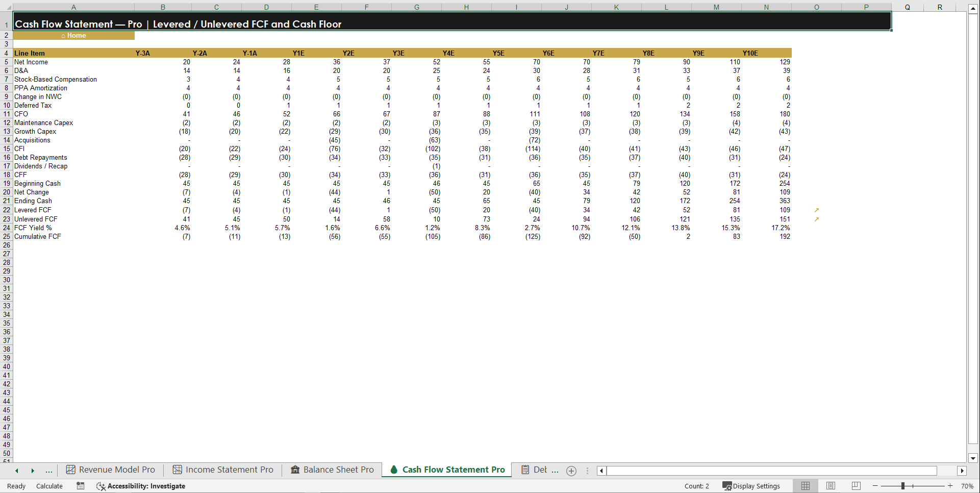The height and width of the screenshot is (493, 980).
Task: Click Accessibility: Investigate status item
Action: point(141,486)
